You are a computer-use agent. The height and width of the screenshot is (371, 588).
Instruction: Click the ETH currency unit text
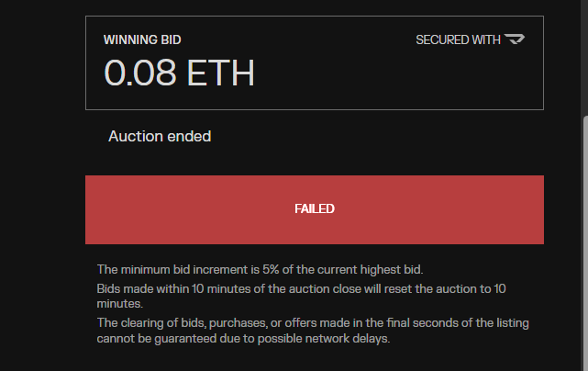[220, 73]
